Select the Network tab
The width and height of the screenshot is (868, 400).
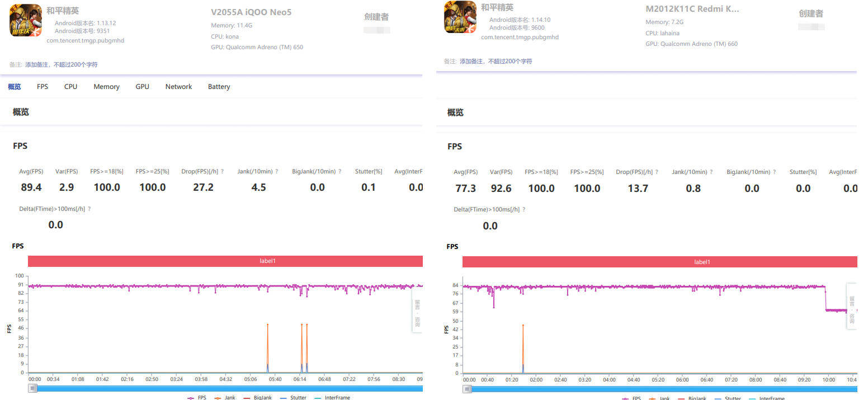click(178, 87)
